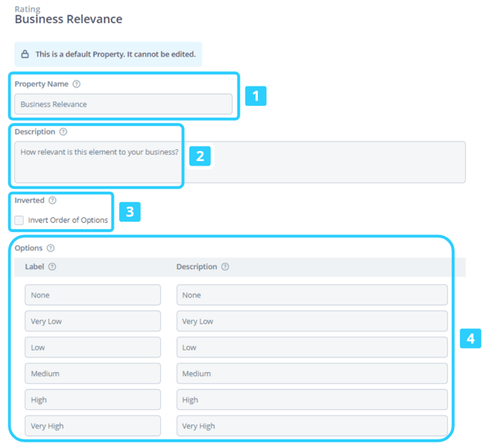Click the lock icon in the default Property notice
Viewport: 486px width, 448px height.
coord(25,54)
